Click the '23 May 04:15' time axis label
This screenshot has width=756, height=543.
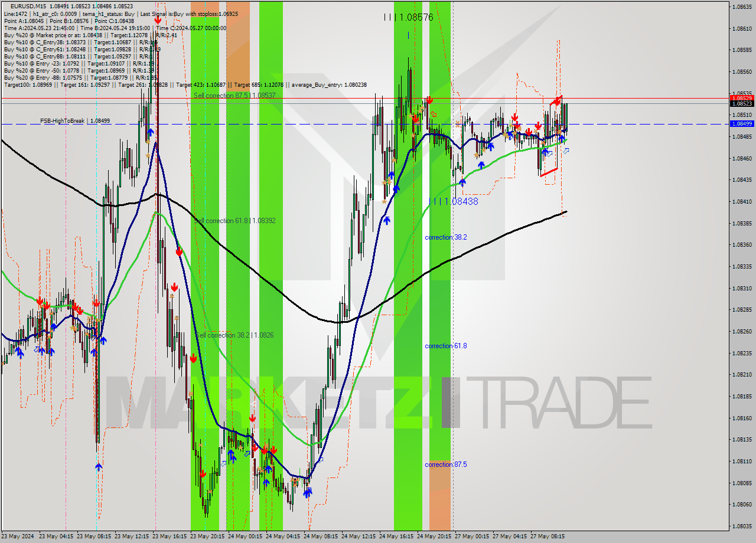[x=56, y=537]
